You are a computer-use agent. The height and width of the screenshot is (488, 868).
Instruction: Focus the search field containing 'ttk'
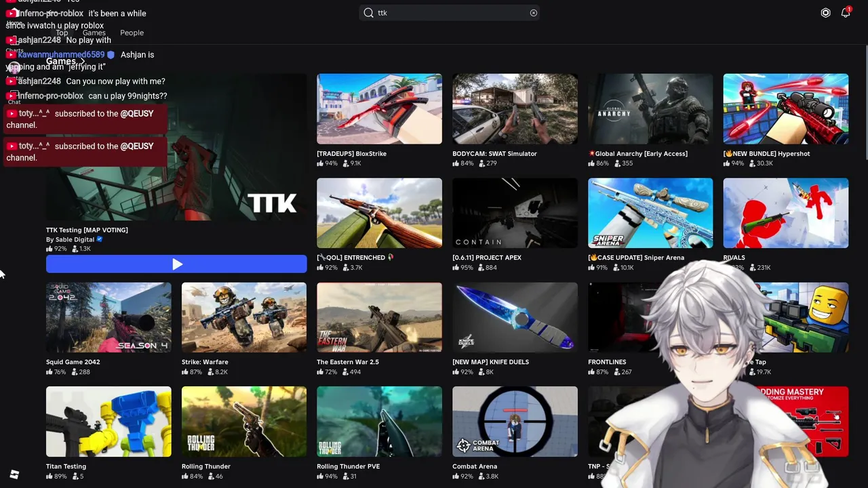[x=450, y=13]
